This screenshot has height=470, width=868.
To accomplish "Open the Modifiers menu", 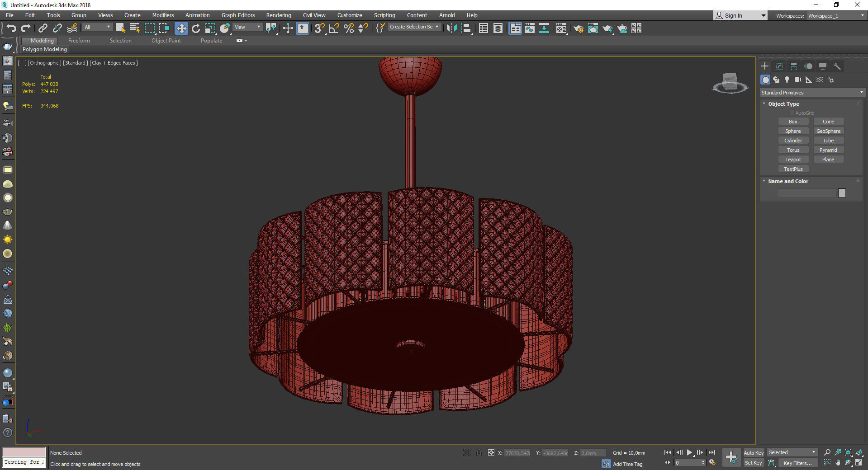I will 163,15.
